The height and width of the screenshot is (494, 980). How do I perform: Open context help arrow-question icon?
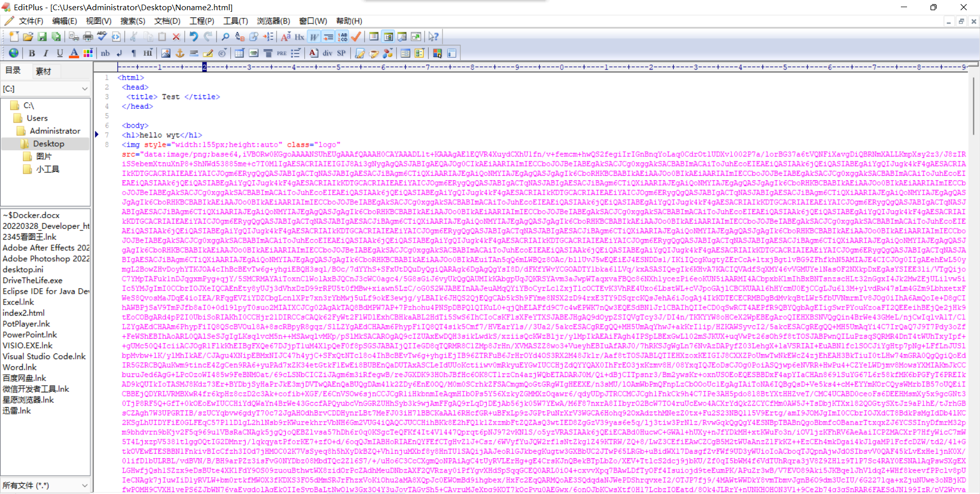point(433,37)
